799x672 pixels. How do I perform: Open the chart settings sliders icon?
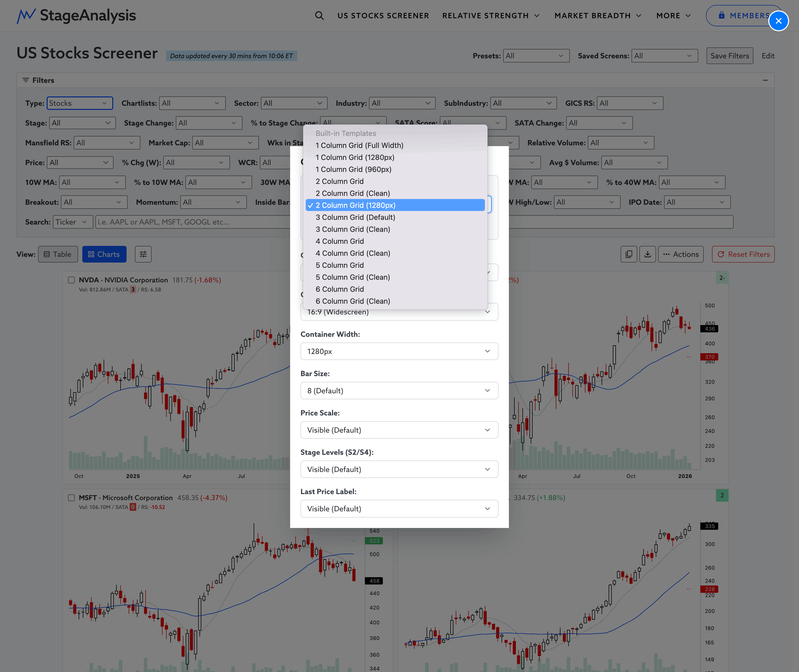(x=143, y=254)
